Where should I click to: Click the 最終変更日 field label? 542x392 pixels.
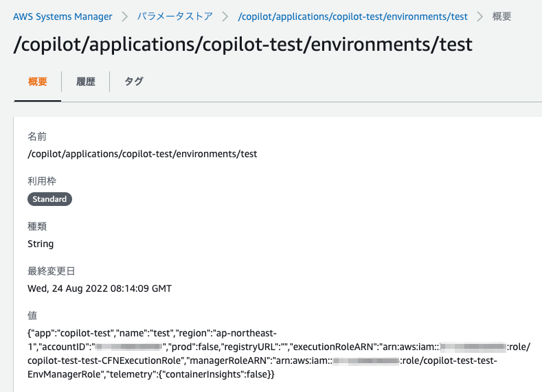point(51,271)
